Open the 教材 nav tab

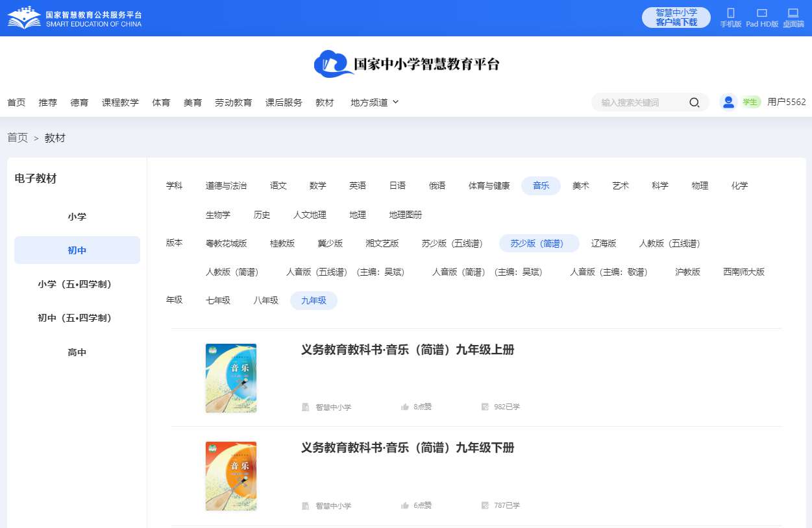click(x=325, y=102)
